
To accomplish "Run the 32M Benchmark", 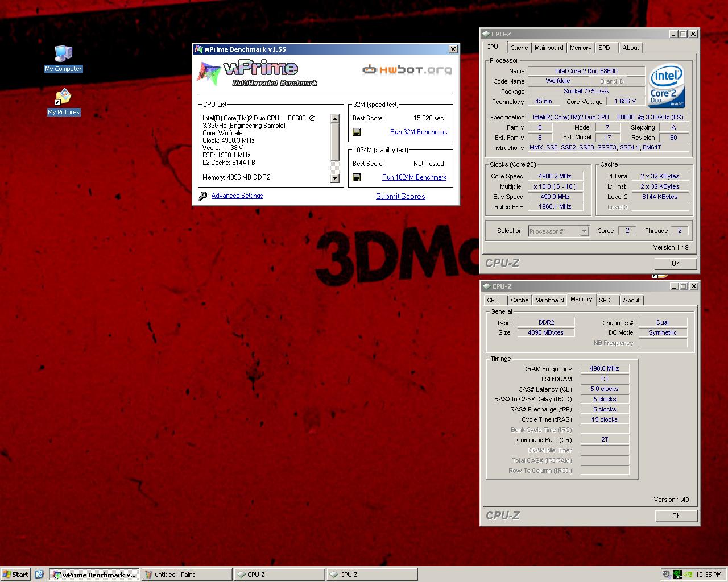I will point(419,132).
